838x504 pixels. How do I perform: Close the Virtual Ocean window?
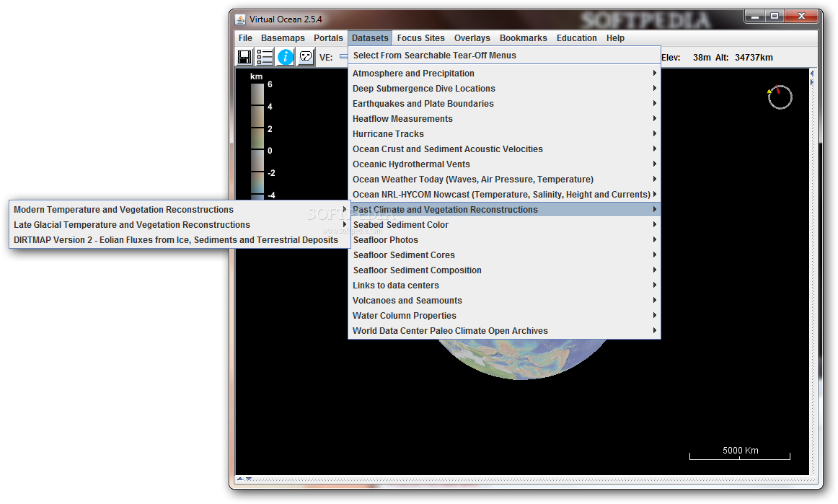[801, 17]
